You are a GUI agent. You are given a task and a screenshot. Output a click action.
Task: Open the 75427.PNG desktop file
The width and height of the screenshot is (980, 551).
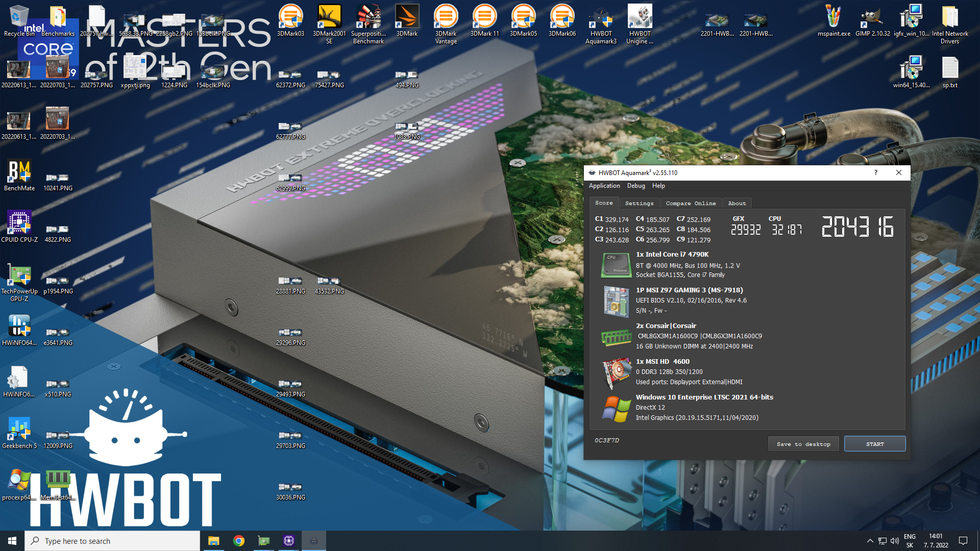pyautogui.click(x=329, y=79)
